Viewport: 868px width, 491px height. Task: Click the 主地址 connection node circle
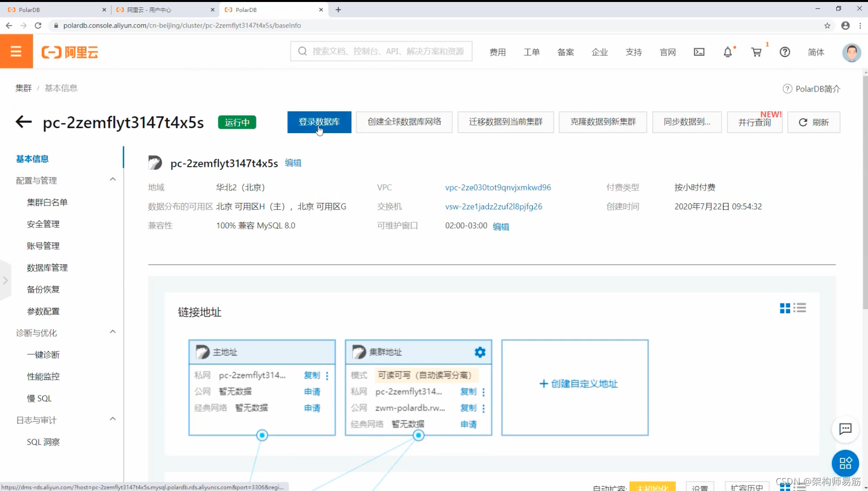262,436
